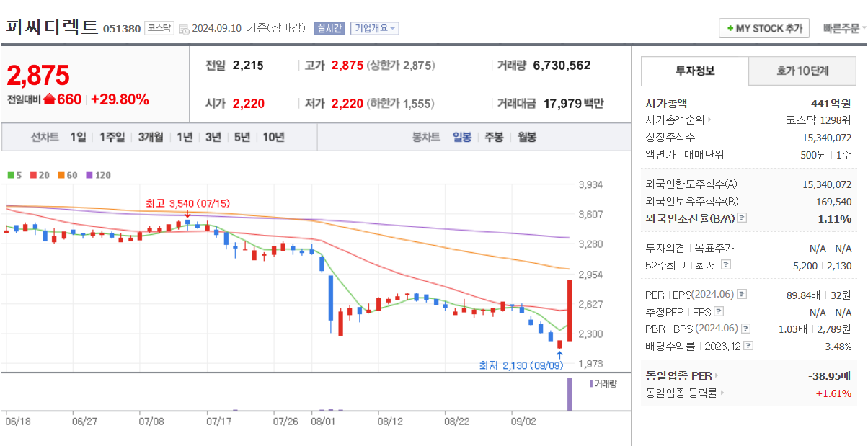Screen dimensions: 868x446
Task: Click the PER value 89.84배 | 32원
Action: [x=818, y=295]
